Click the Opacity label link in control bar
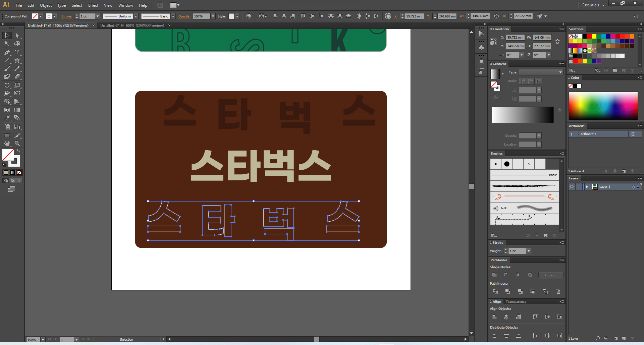 pos(184,16)
